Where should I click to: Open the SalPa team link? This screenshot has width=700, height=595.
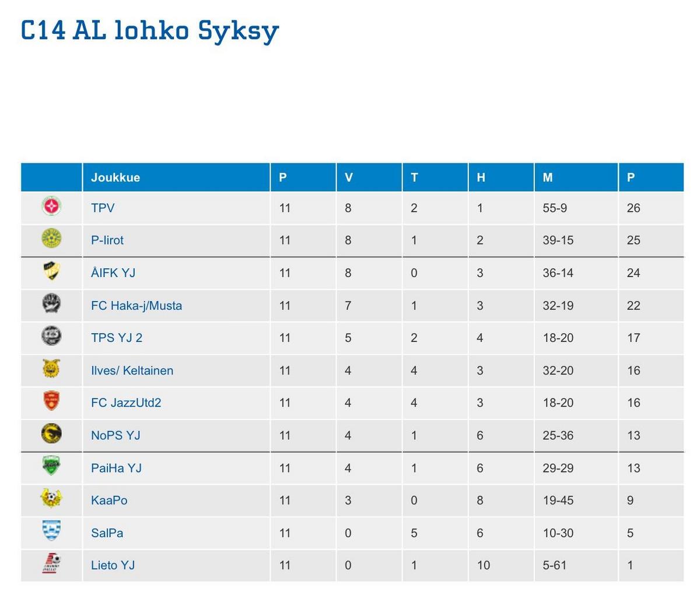[107, 533]
